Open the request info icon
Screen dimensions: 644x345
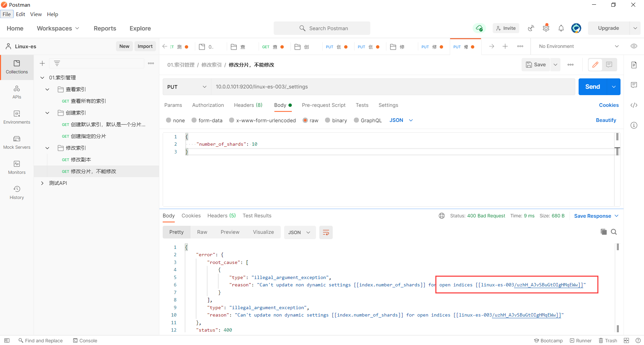[634, 125]
